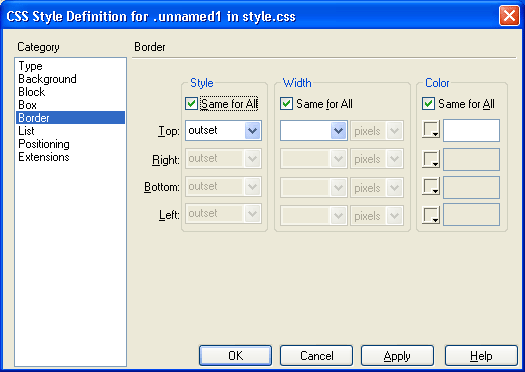
Task: Click the Left border color text field
Action: tap(471, 214)
